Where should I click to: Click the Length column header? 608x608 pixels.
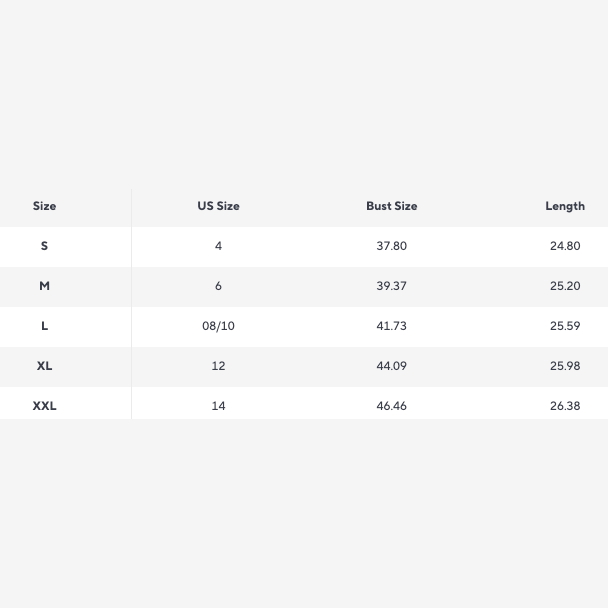564,206
